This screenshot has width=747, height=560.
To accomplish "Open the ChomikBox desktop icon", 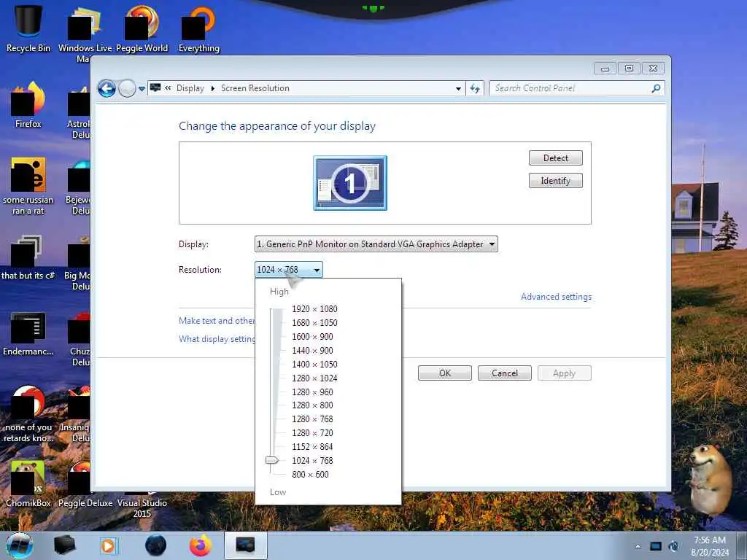I will (28, 483).
